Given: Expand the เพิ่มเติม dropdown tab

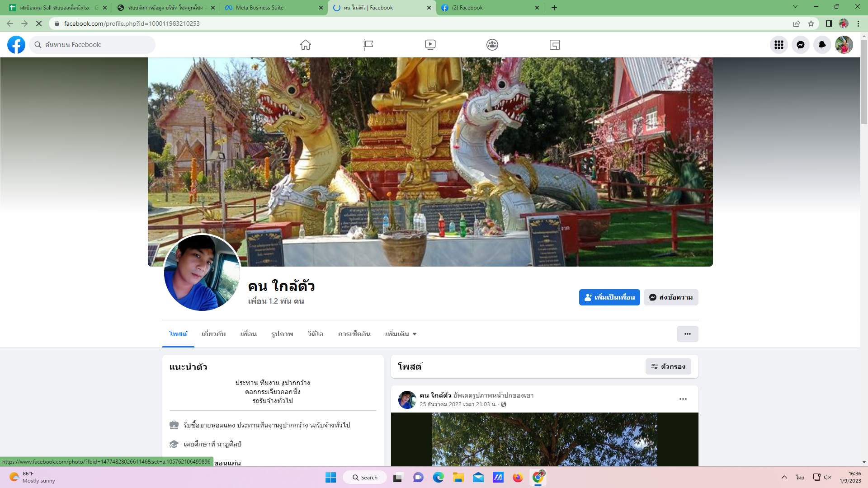Looking at the screenshot, I should pyautogui.click(x=401, y=334).
